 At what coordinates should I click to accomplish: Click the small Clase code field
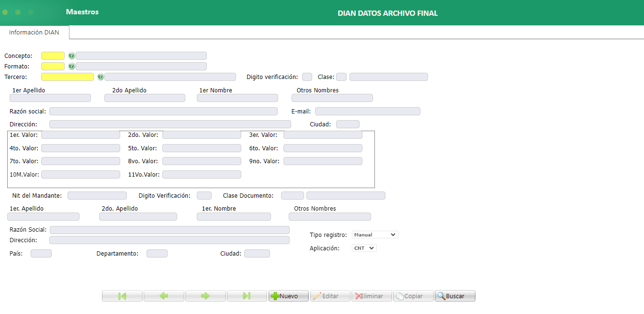tap(341, 77)
